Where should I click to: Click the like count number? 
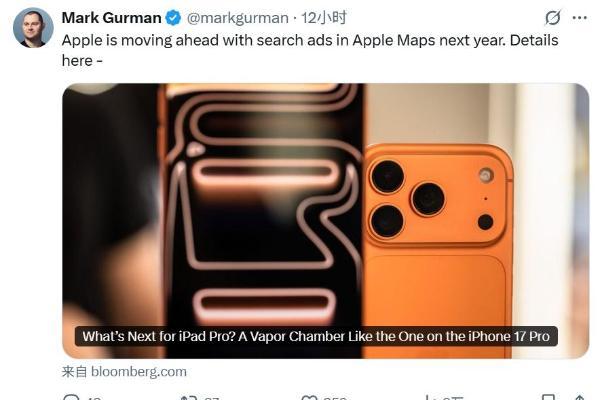(x=335, y=398)
